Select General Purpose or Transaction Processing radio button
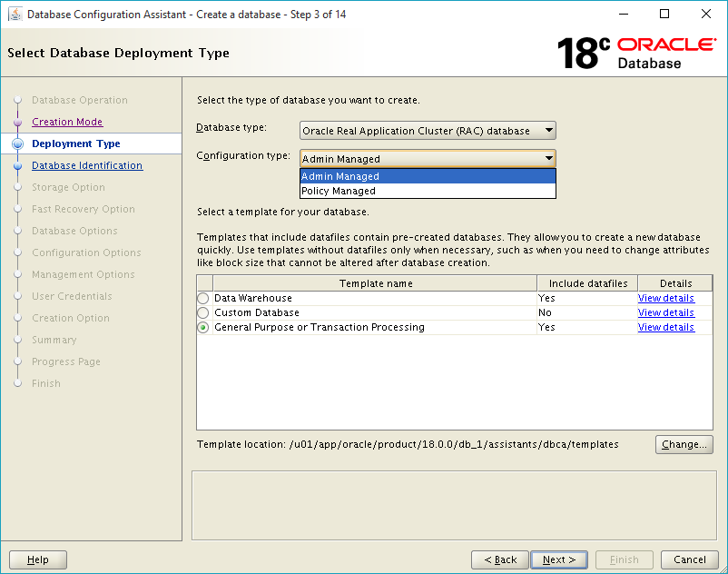The width and height of the screenshot is (728, 574). click(x=203, y=327)
